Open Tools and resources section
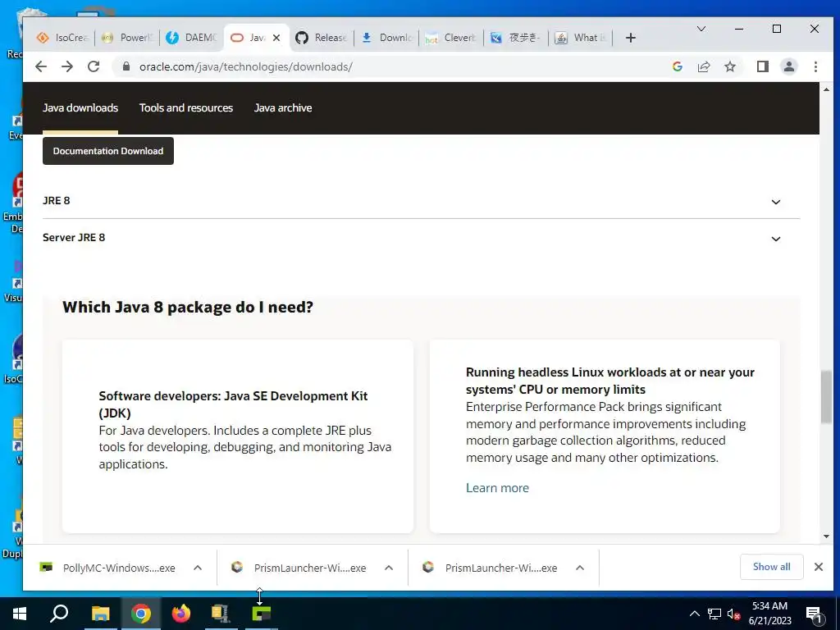The image size is (840, 630). [x=186, y=107]
